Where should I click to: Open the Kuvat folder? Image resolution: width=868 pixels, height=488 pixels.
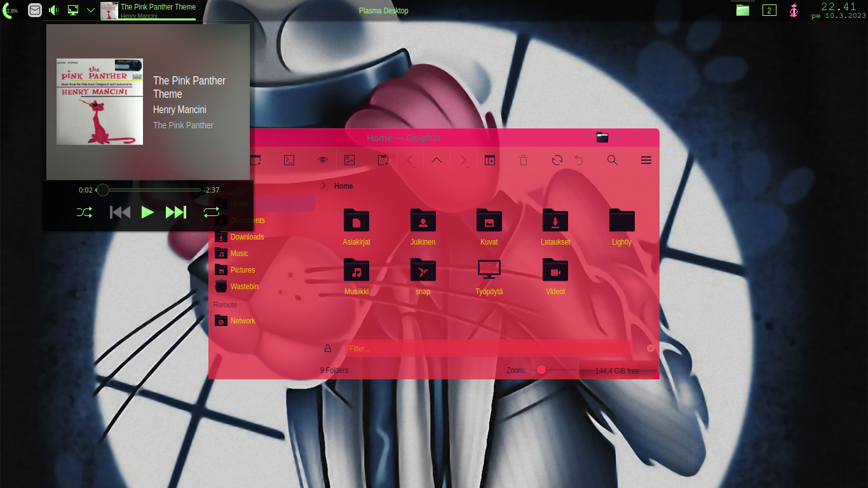pyautogui.click(x=489, y=227)
